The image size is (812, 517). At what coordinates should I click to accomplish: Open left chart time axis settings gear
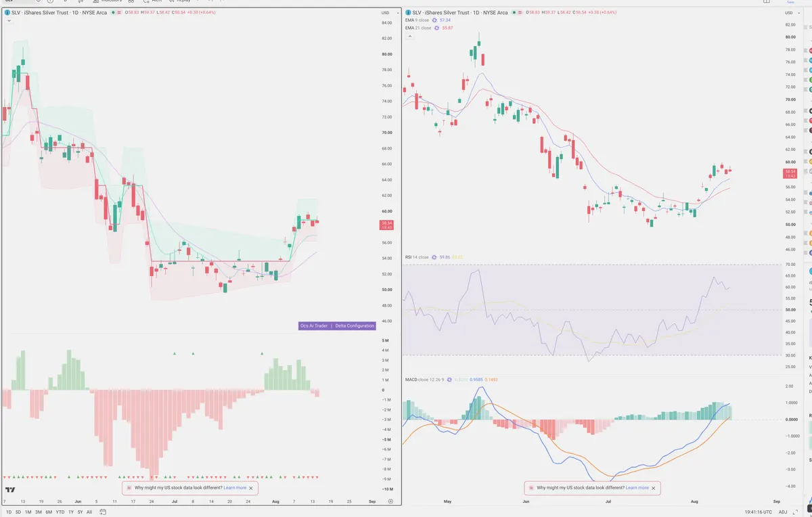390,501
